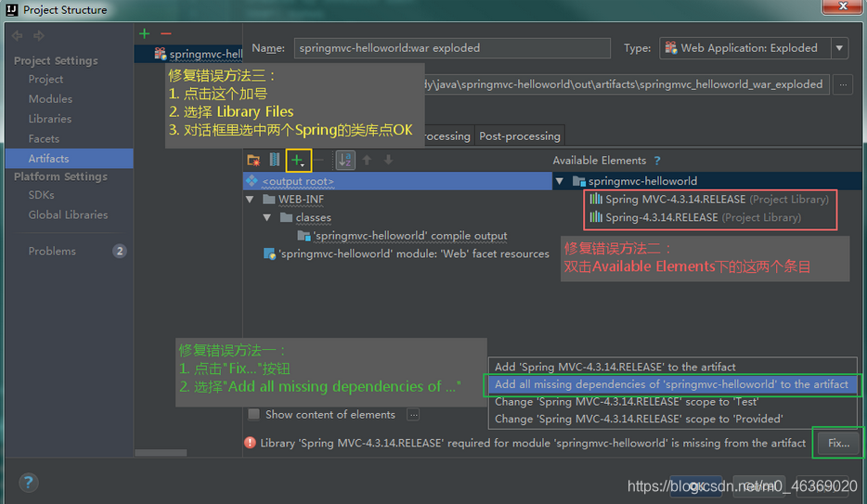Open Libraries settings section
Viewport: 867px width, 504px height.
[x=50, y=119]
